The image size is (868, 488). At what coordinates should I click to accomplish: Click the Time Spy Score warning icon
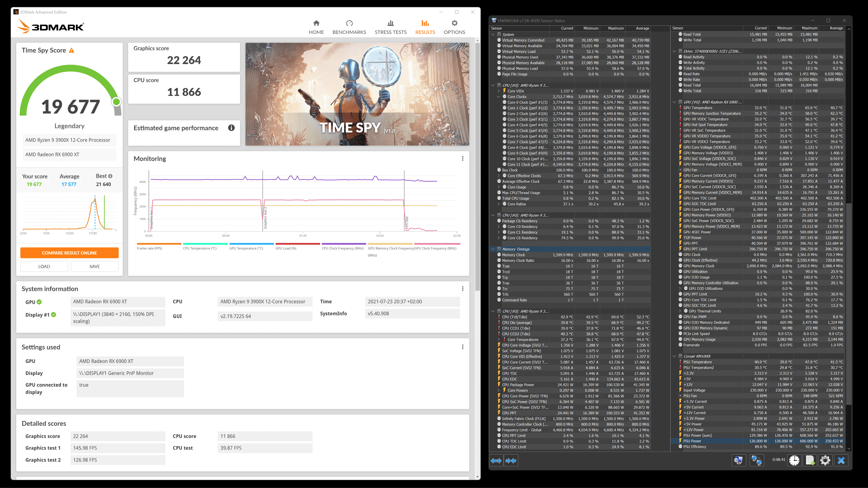coord(71,51)
